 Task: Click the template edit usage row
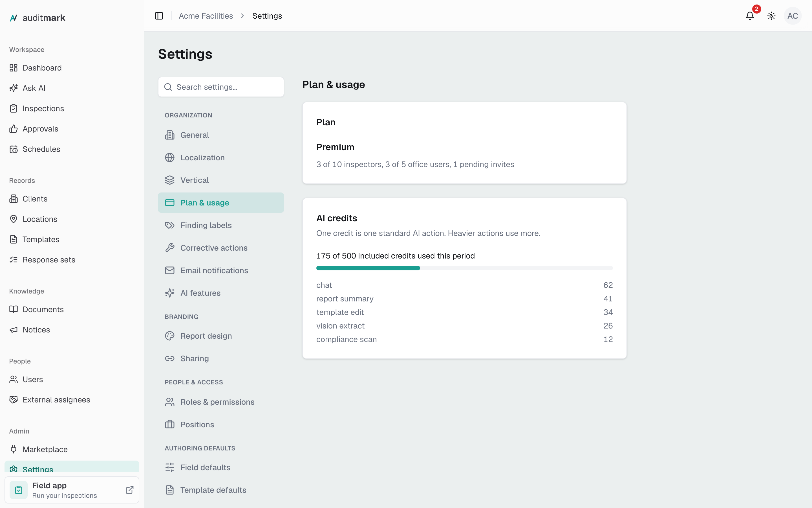464,312
